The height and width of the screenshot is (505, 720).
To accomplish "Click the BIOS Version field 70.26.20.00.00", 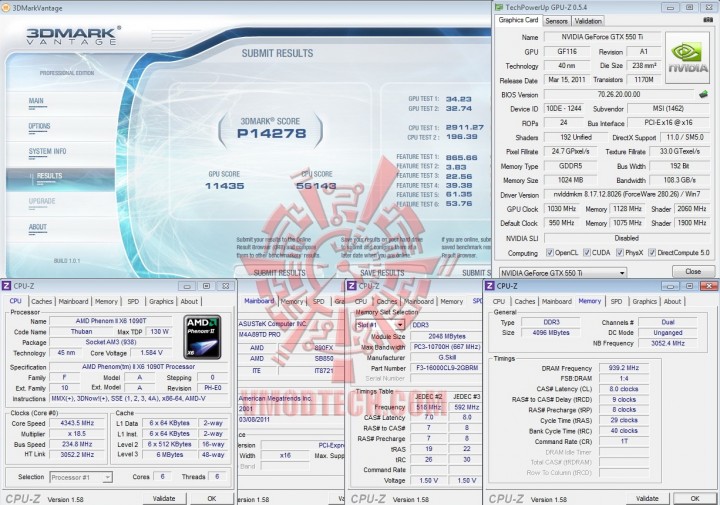I will click(x=619, y=95).
